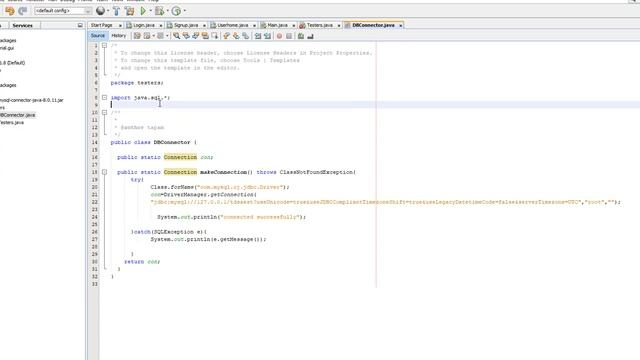
Task: Click the Uncomment code icon
Action: [310, 36]
